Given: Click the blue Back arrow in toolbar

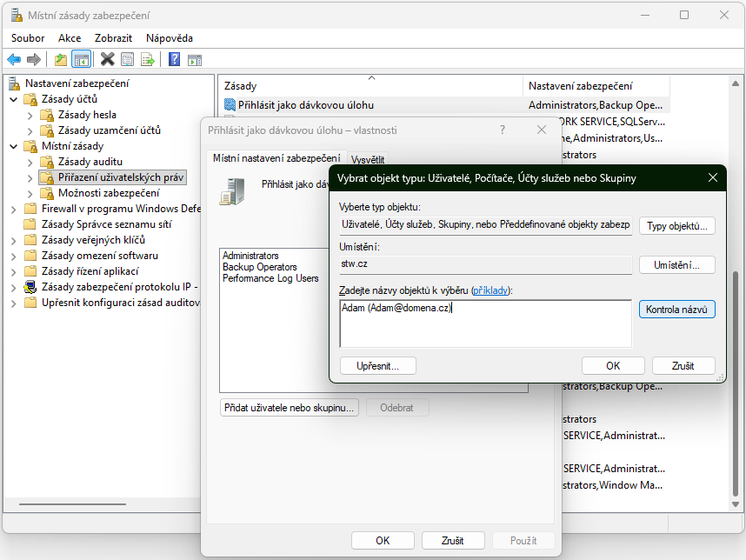Looking at the screenshot, I should tap(14, 59).
